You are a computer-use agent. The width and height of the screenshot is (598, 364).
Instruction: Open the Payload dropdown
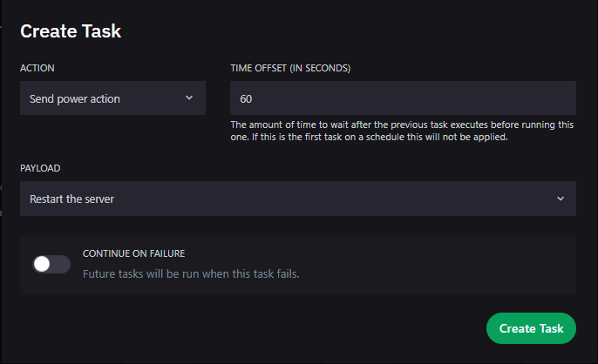point(297,199)
